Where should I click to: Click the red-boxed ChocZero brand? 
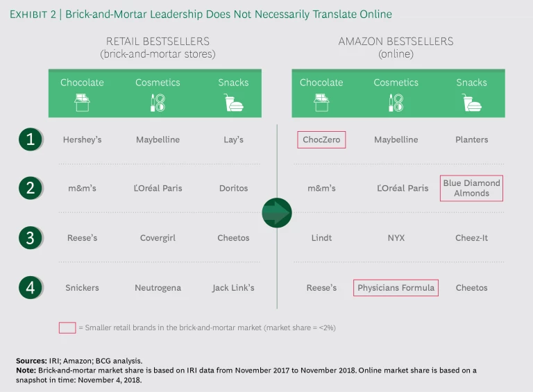[321, 139]
